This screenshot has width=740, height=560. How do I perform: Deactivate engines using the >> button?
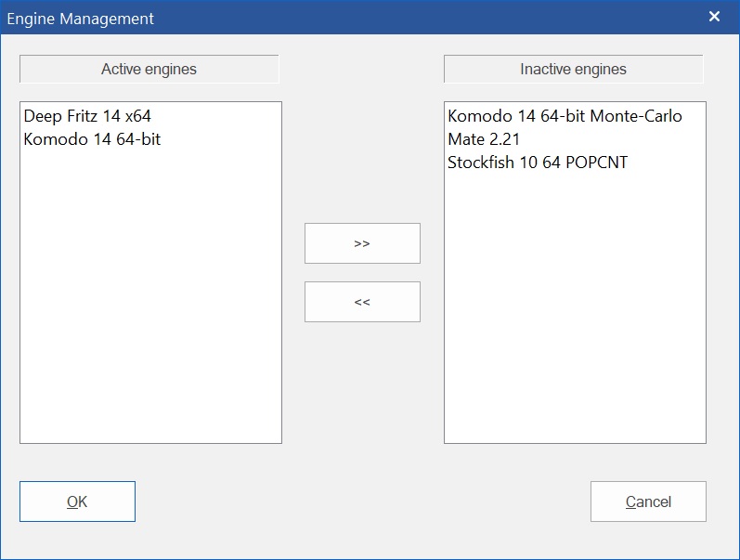point(362,243)
